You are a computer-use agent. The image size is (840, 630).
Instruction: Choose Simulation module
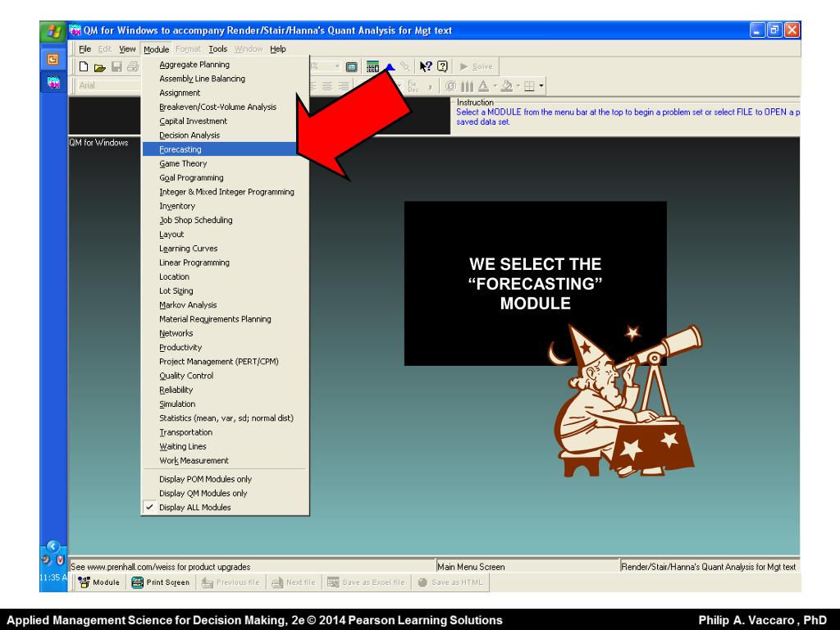pyautogui.click(x=177, y=404)
